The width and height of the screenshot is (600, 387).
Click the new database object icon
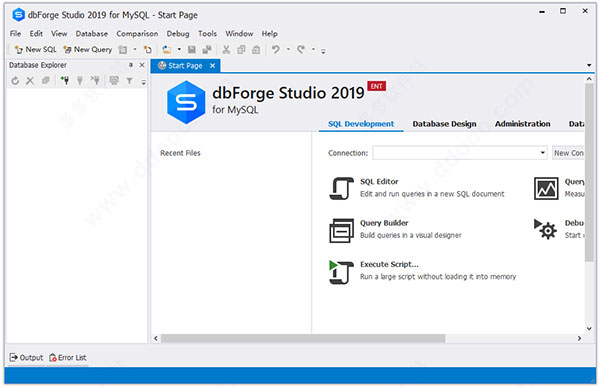click(x=123, y=49)
